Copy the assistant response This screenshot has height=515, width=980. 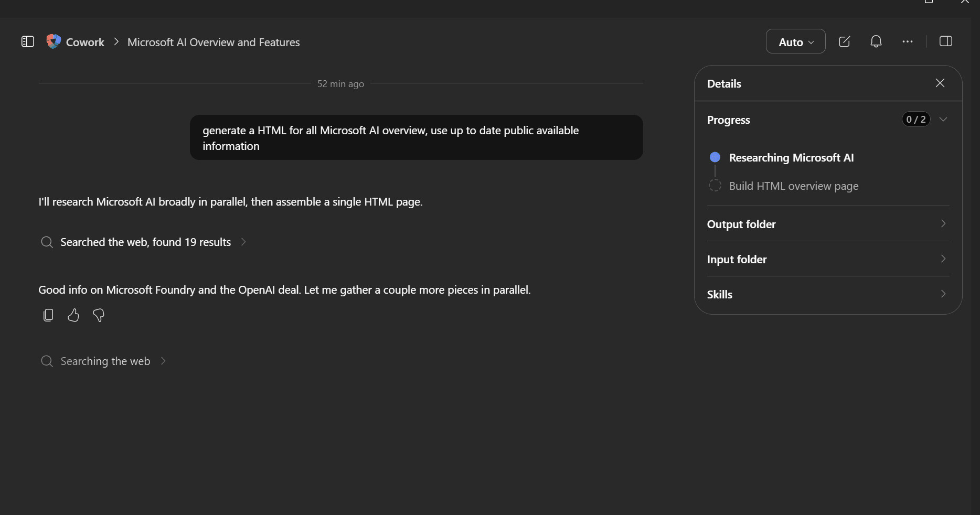(x=48, y=315)
